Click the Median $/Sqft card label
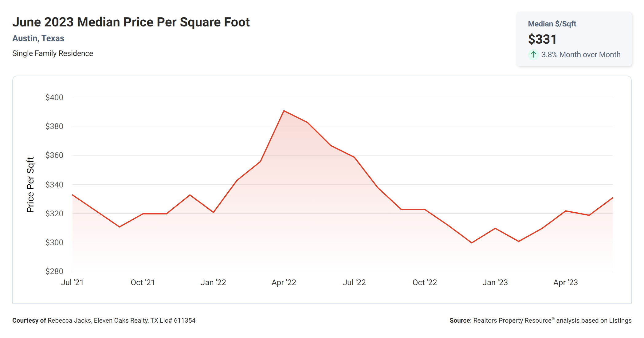The image size is (644, 338). pyautogui.click(x=552, y=24)
